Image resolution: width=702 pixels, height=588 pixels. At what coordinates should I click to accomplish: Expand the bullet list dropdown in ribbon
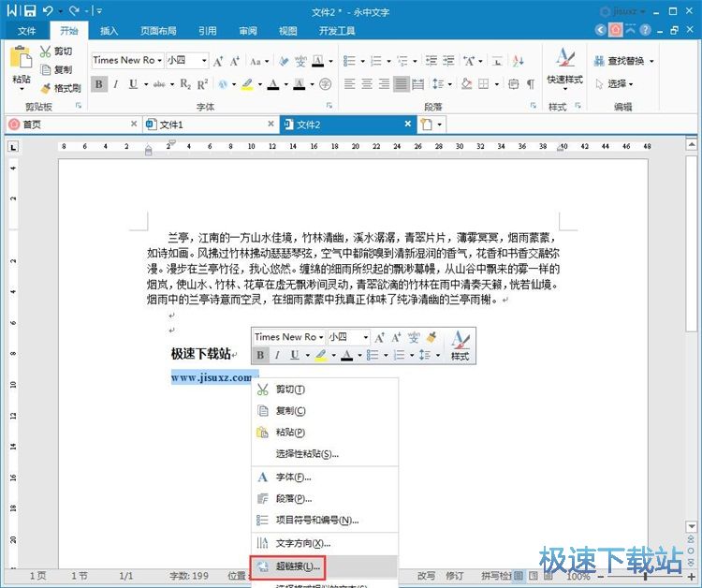362,61
